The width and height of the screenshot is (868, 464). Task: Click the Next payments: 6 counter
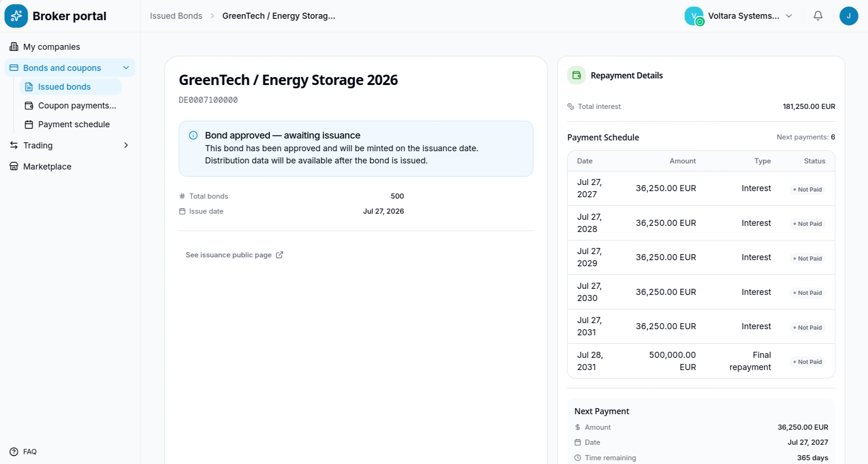click(806, 137)
